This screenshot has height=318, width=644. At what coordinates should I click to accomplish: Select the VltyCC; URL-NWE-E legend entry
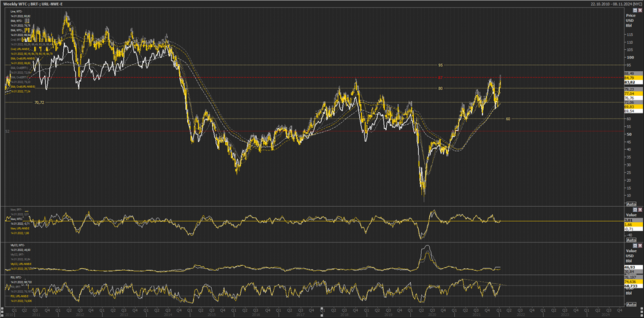[x=21, y=264]
